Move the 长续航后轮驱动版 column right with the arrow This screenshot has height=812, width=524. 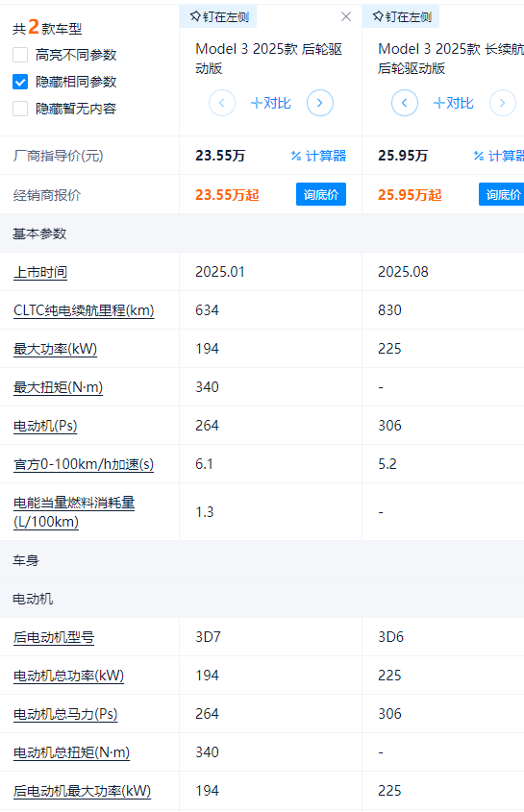pos(502,103)
